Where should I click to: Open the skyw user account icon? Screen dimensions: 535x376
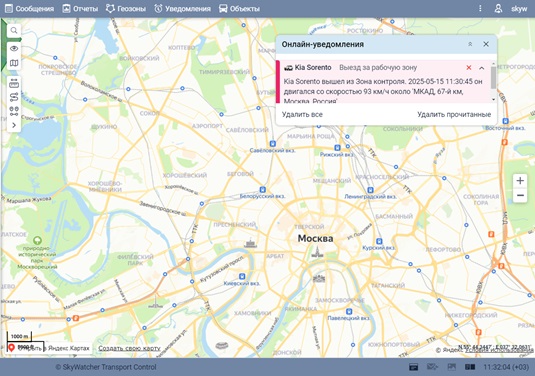coord(498,9)
